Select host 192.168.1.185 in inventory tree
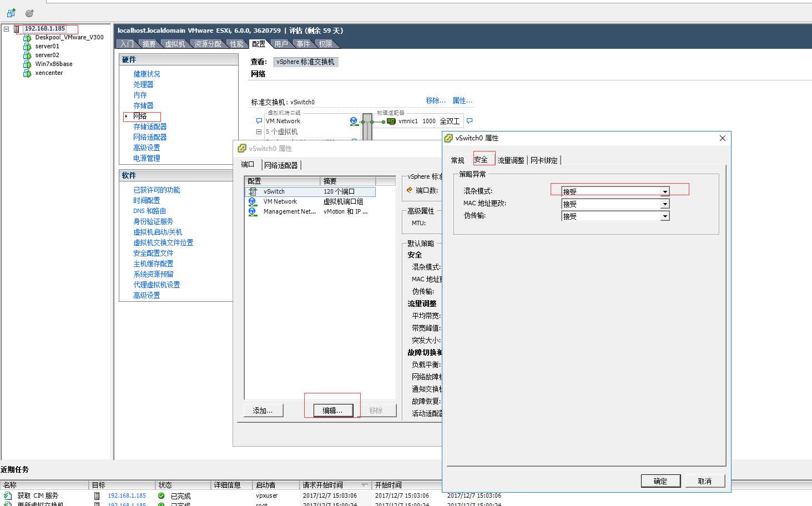The width and height of the screenshot is (812, 506). 44,28
